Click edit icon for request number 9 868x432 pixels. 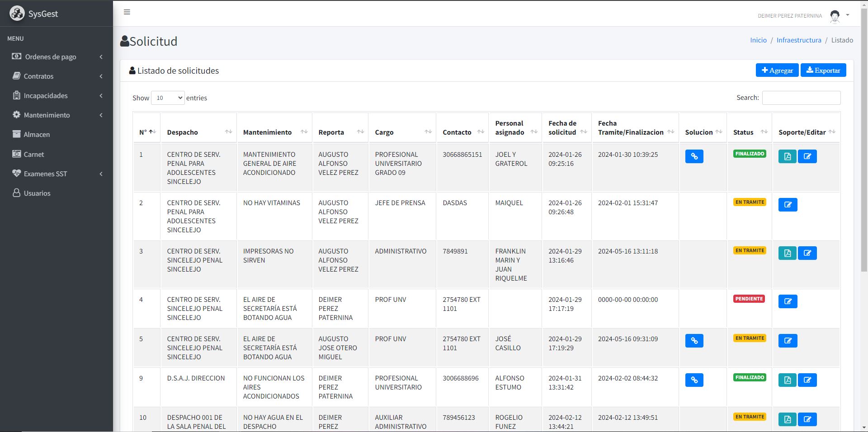tap(807, 380)
